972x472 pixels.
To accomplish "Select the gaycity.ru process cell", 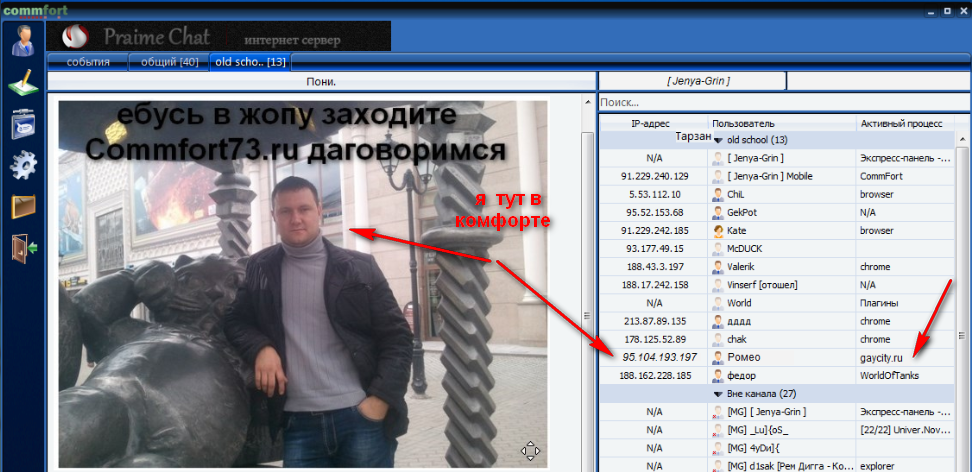I will click(x=881, y=357).
